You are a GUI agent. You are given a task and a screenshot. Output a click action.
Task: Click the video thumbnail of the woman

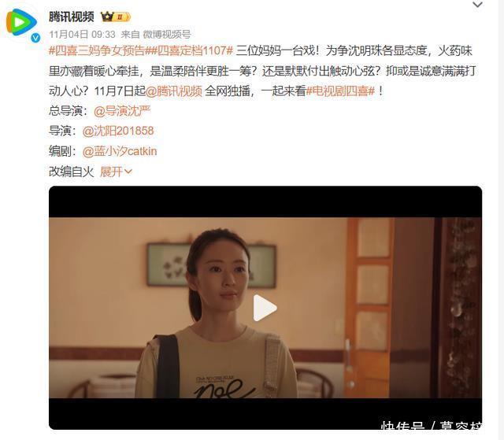click(x=265, y=308)
